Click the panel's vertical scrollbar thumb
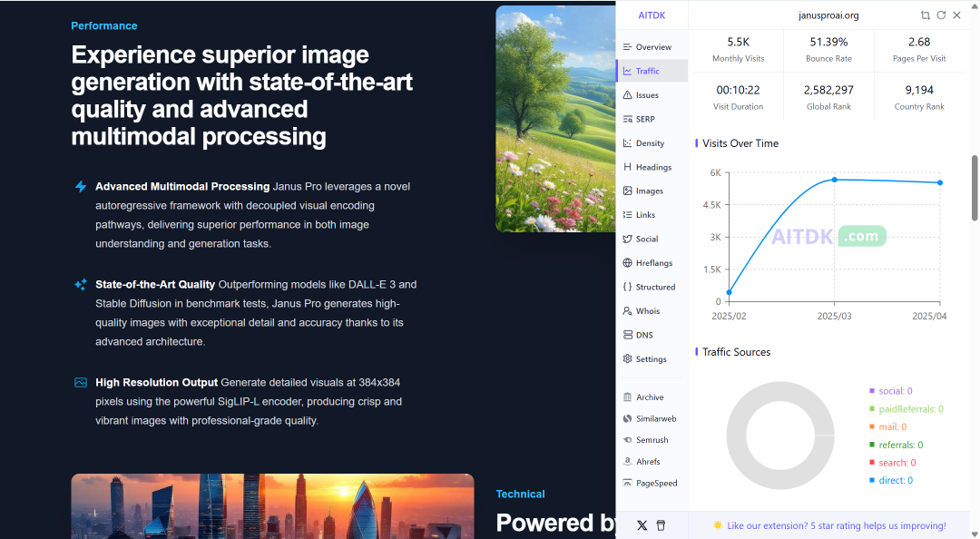 pos(975,188)
